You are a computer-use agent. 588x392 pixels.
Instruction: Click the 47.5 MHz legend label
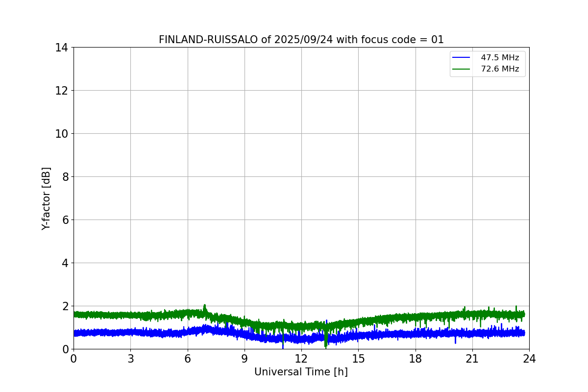[500, 58]
